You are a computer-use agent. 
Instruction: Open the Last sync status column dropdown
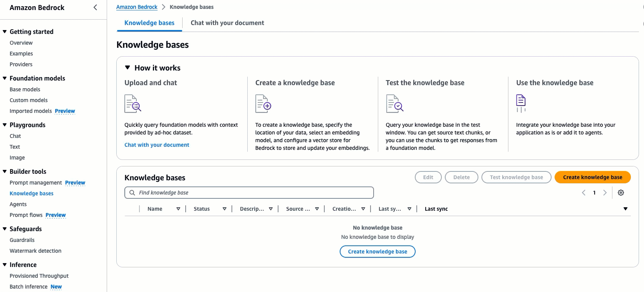pos(409,209)
